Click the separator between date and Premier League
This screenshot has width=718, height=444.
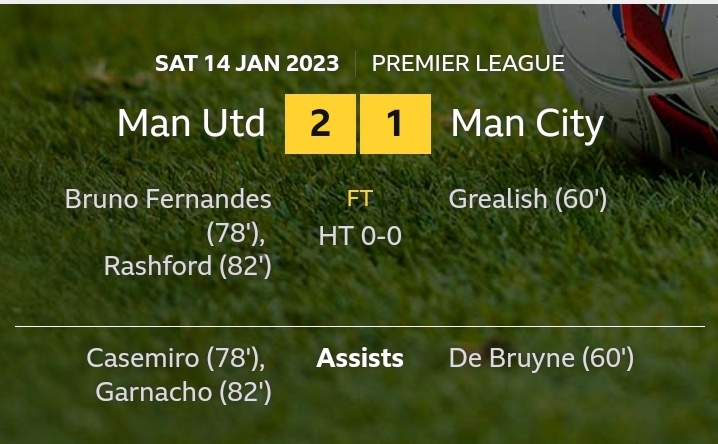coord(355,64)
